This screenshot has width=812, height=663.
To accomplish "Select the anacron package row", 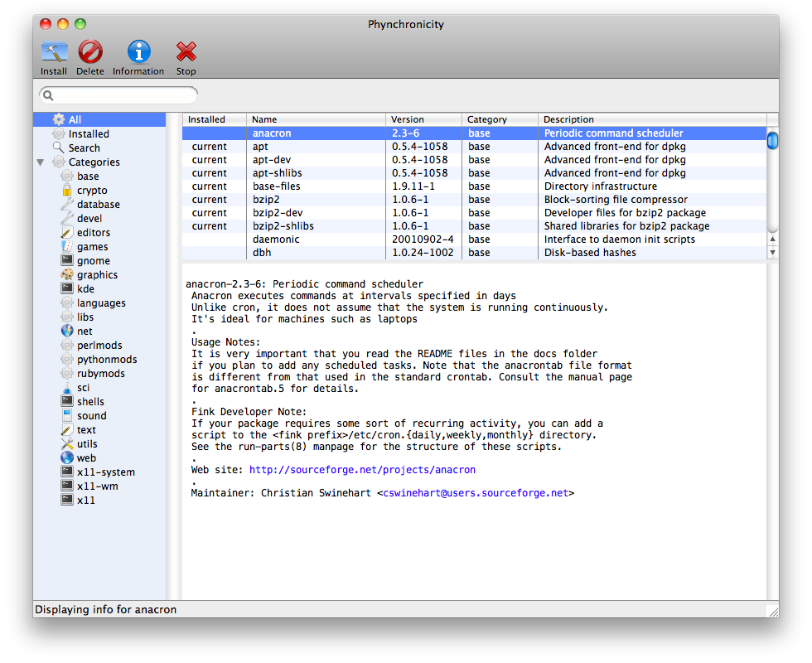I will coord(474,133).
